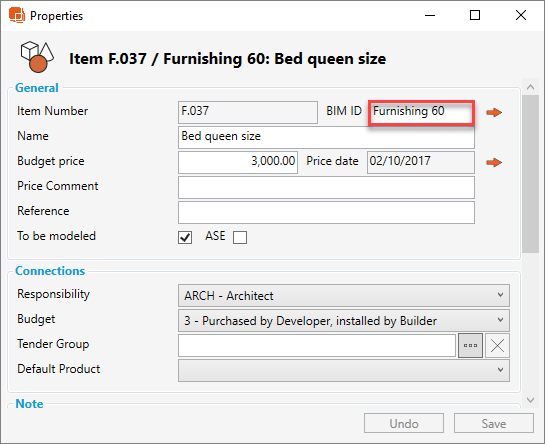Open Tender Group browse ellipsis button
Image resolution: width=545 pixels, height=444 pixels.
470,346
